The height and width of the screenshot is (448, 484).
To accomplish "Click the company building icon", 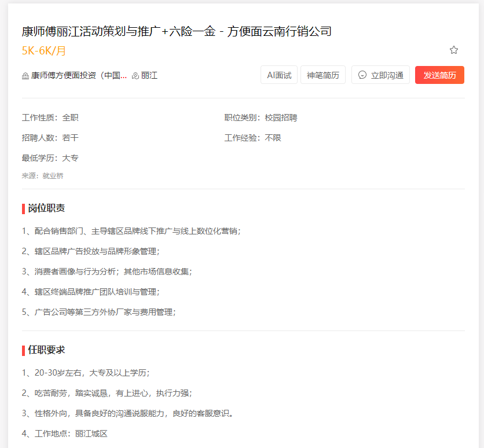I will (x=25, y=76).
